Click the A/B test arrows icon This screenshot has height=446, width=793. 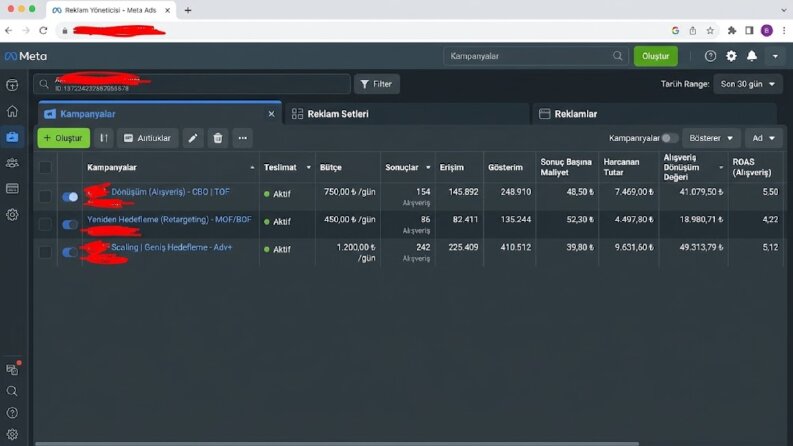coord(104,138)
